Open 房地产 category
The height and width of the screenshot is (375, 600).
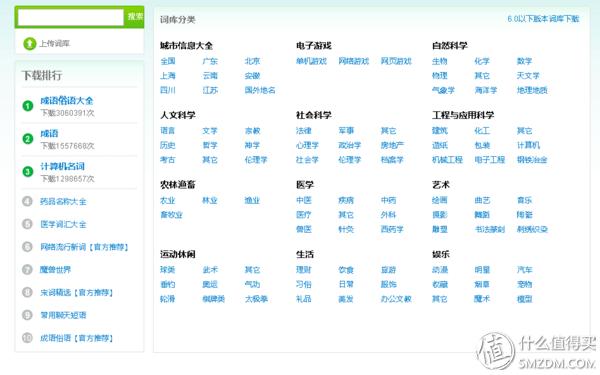tap(392, 145)
